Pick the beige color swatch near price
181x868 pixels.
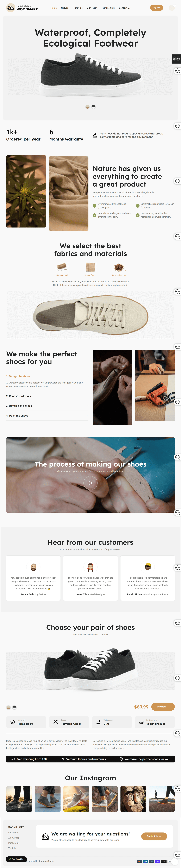[8, 707]
